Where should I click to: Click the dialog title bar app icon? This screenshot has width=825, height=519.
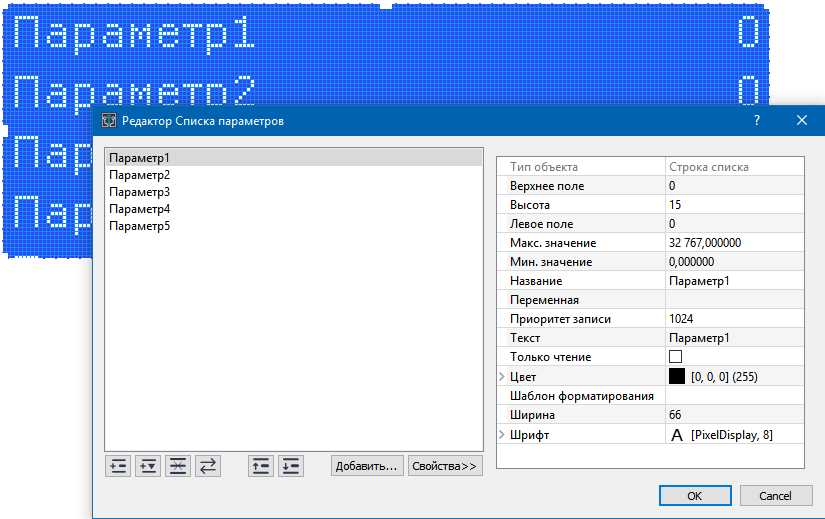click(x=109, y=121)
